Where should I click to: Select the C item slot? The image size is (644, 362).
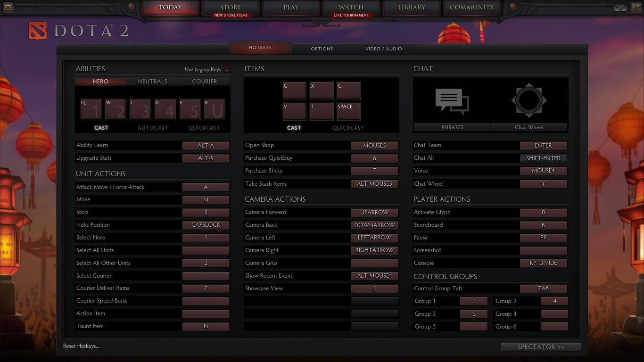tap(348, 90)
